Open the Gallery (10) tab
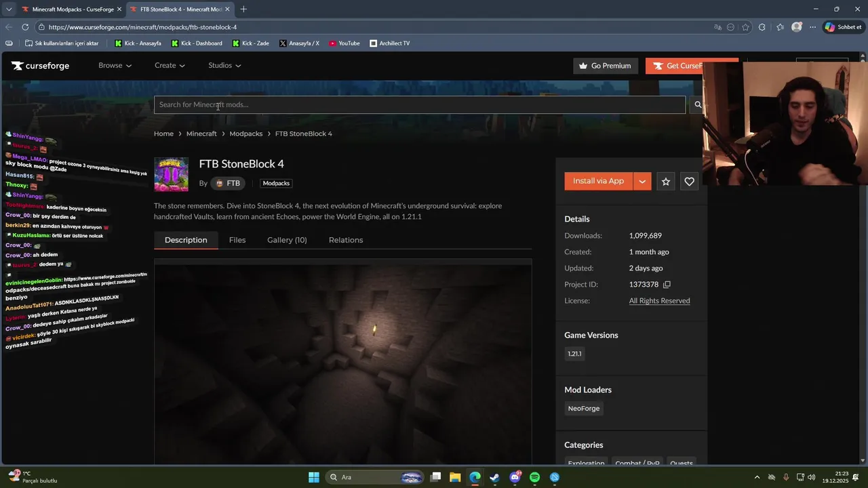 pos(287,240)
